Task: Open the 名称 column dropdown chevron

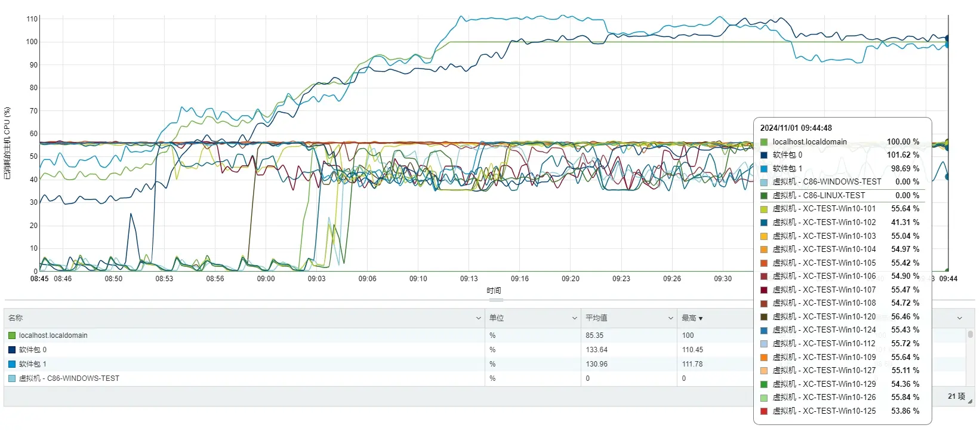Action: point(478,318)
